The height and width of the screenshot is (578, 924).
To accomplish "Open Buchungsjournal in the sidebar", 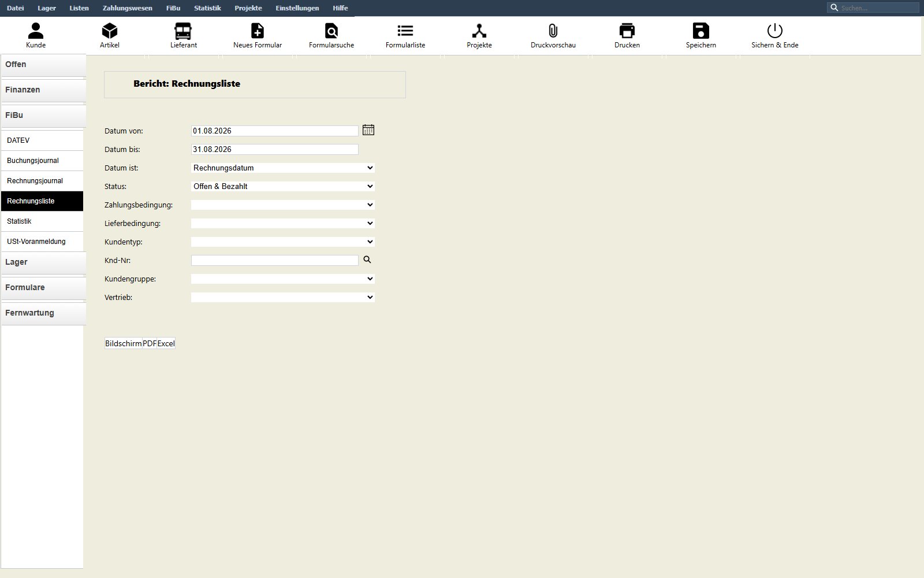I will tap(42, 161).
